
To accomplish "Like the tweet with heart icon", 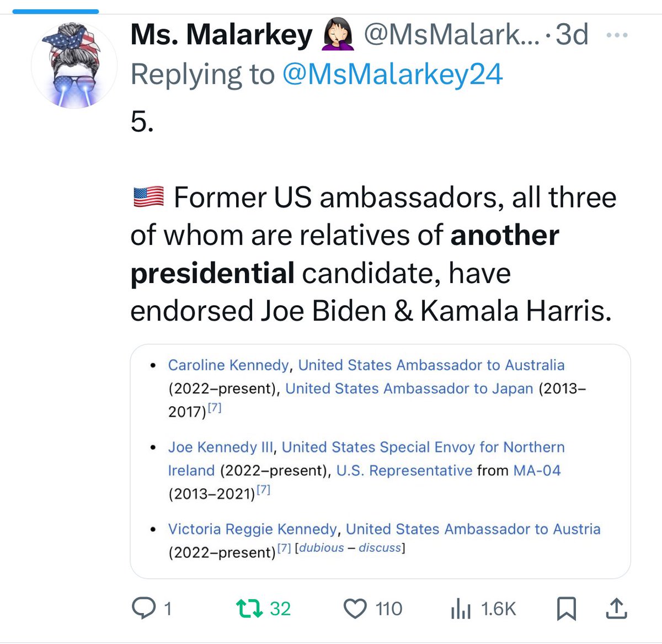I will tap(355, 609).
